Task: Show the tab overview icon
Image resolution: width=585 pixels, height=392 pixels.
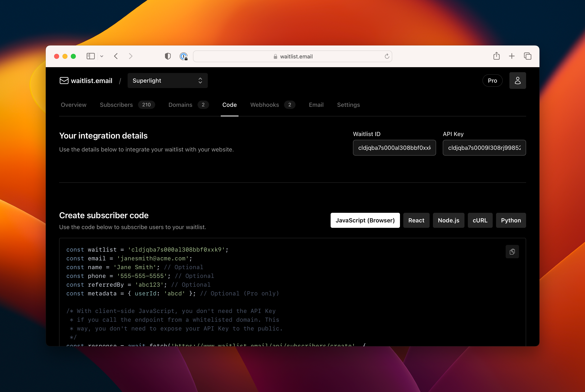Action: pos(528,56)
